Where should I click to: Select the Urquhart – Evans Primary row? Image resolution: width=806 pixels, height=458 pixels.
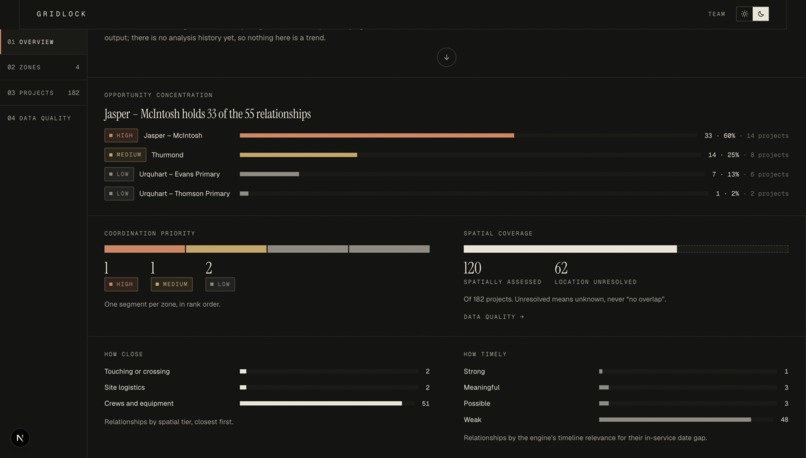(x=446, y=174)
